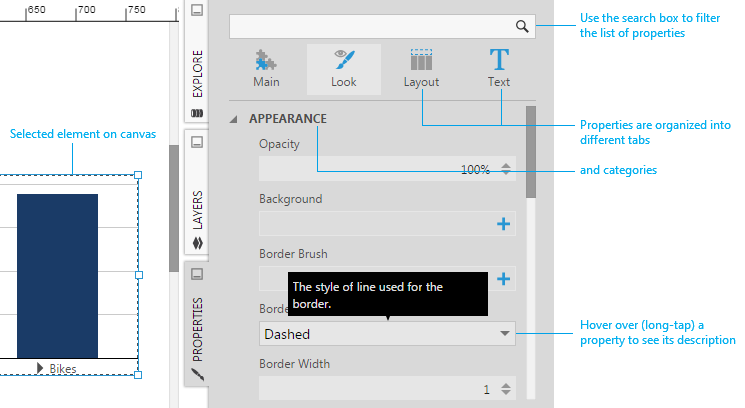This screenshot has height=408, width=745.
Task: Click the properties panel scrollbar
Action: pos(531,152)
